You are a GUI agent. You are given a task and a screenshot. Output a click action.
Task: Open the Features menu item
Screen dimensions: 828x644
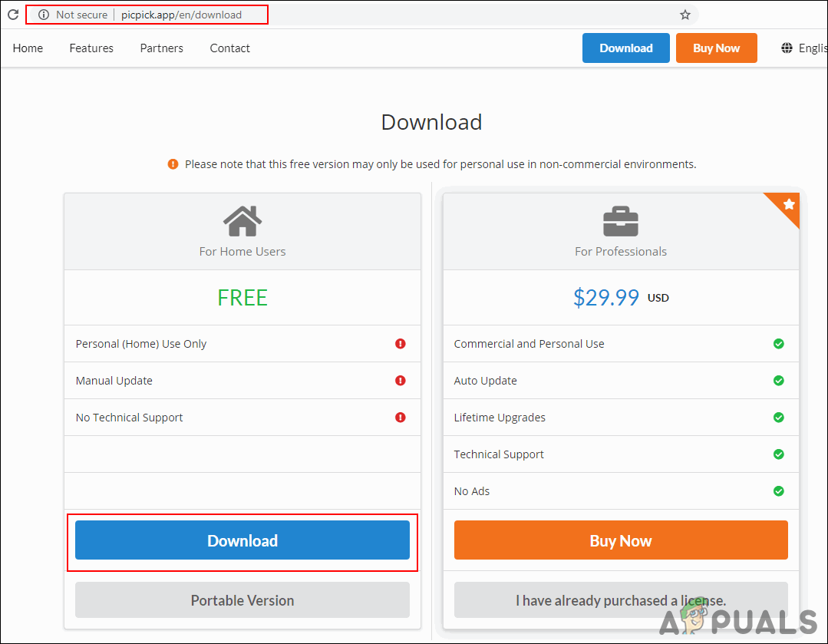click(x=91, y=48)
